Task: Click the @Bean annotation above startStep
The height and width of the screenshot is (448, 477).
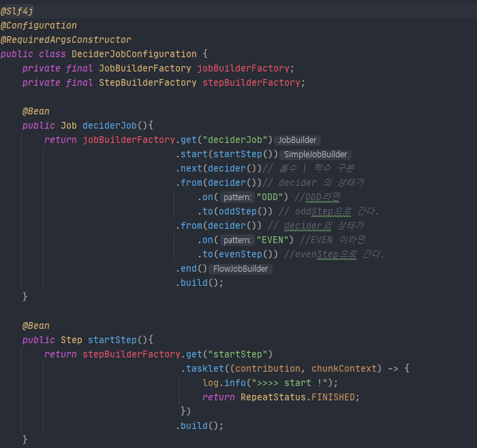Action: click(x=36, y=326)
